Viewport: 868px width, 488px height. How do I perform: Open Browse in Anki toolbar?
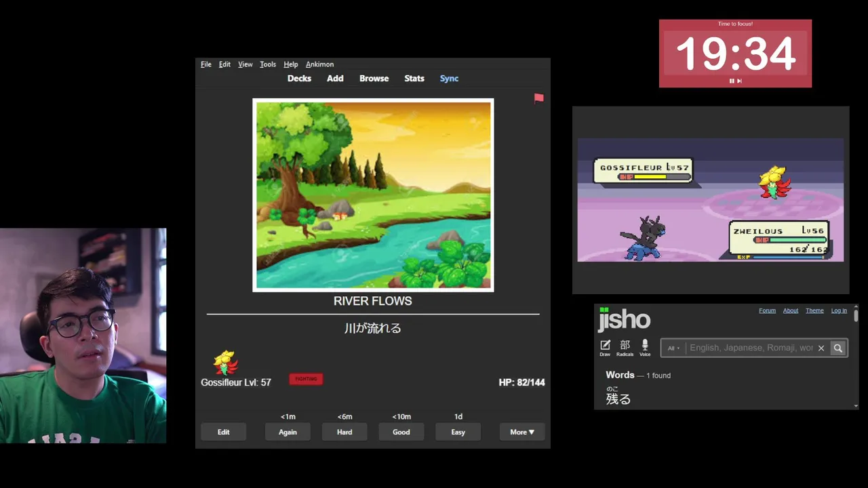[x=374, y=79]
